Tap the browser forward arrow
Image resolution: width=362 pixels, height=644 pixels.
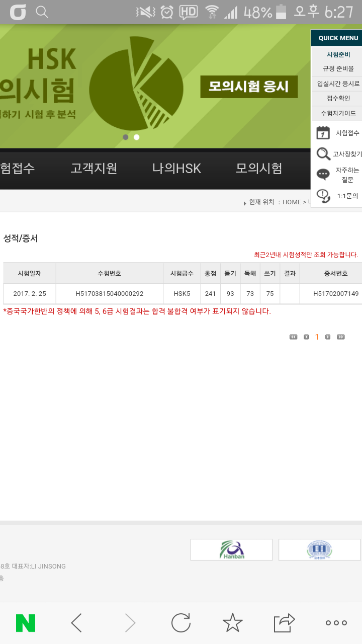(130, 623)
